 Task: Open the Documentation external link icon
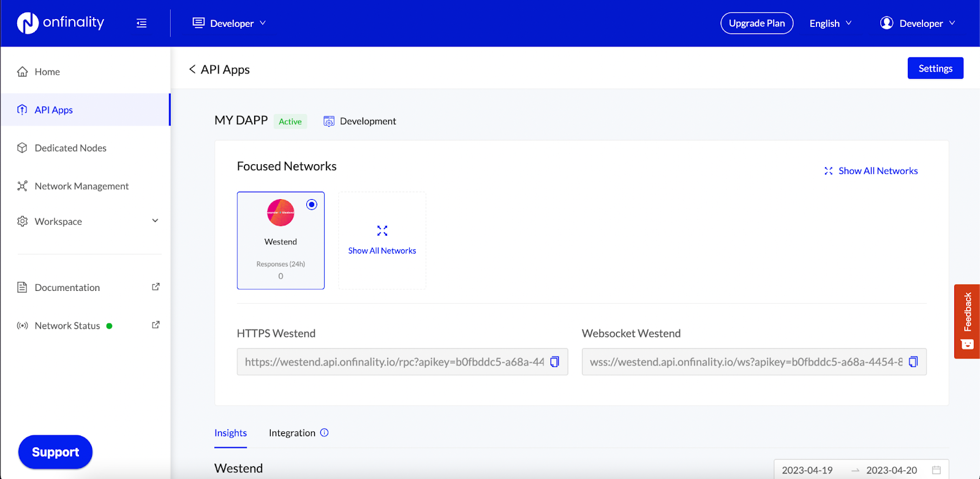[x=156, y=287]
